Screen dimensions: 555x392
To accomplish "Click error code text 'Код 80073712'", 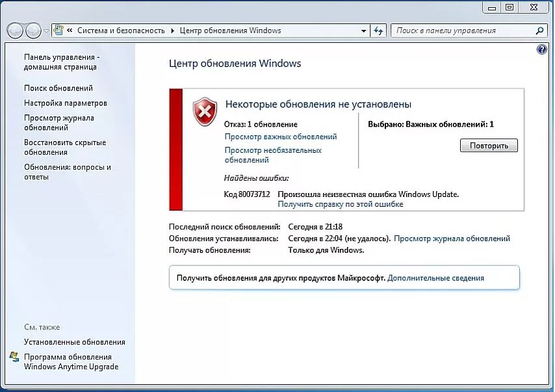I will (x=247, y=194).
